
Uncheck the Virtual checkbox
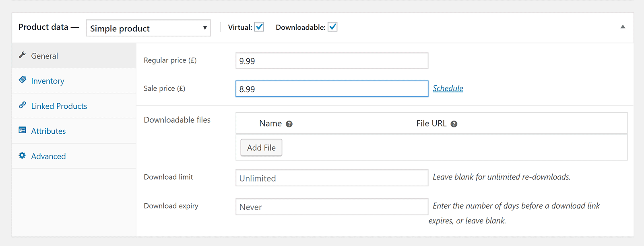tap(259, 27)
